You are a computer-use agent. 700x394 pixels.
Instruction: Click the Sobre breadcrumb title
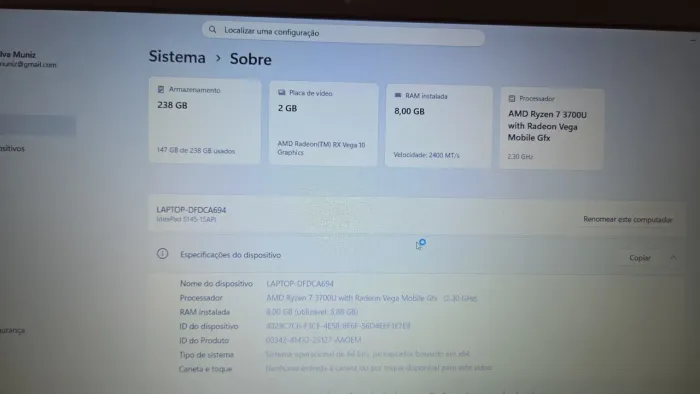(x=250, y=59)
